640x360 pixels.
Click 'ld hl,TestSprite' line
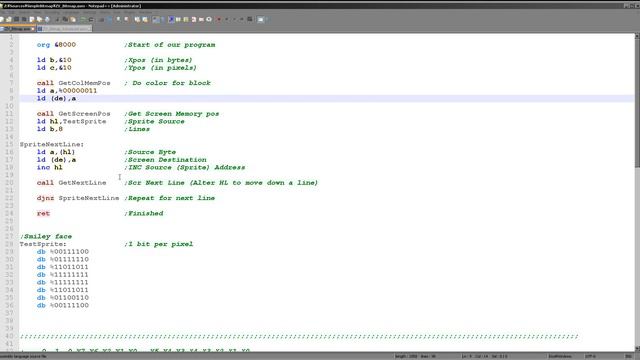pyautogui.click(x=71, y=122)
